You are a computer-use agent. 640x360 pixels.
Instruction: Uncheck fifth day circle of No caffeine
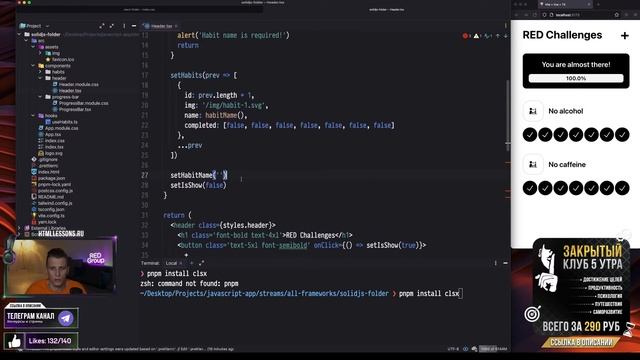point(591,188)
